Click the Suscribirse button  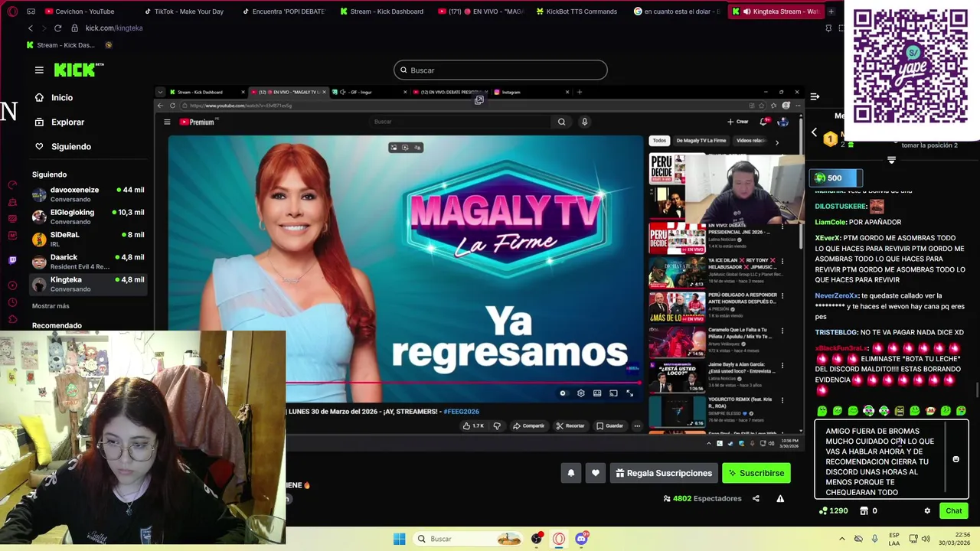point(756,473)
